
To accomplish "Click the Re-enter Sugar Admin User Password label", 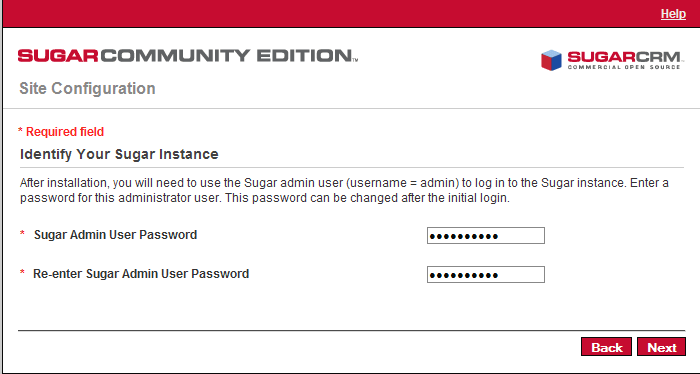I will (141, 274).
